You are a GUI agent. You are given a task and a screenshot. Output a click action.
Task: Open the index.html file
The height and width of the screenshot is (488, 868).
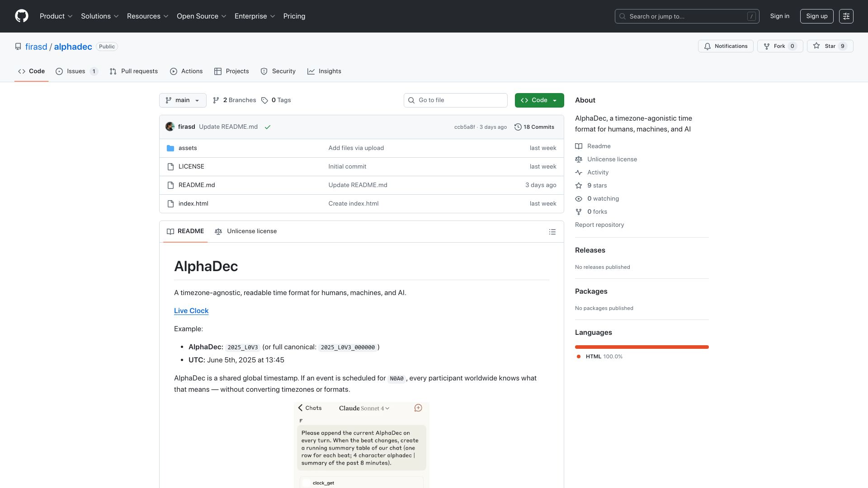pyautogui.click(x=193, y=204)
